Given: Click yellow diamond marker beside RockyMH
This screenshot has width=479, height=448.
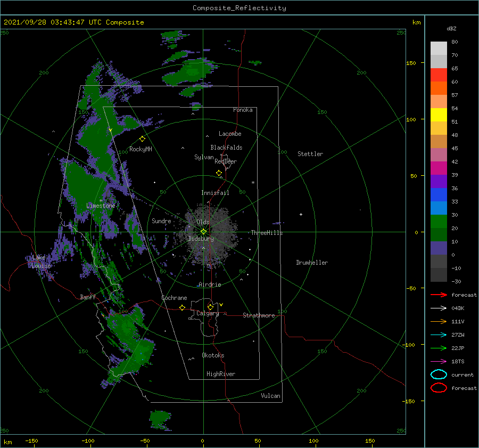Looking at the screenshot, I should click(x=142, y=139).
